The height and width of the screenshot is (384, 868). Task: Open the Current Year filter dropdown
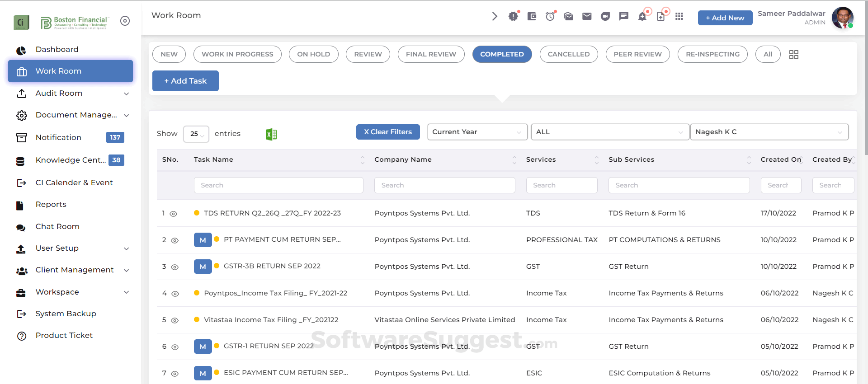point(477,132)
